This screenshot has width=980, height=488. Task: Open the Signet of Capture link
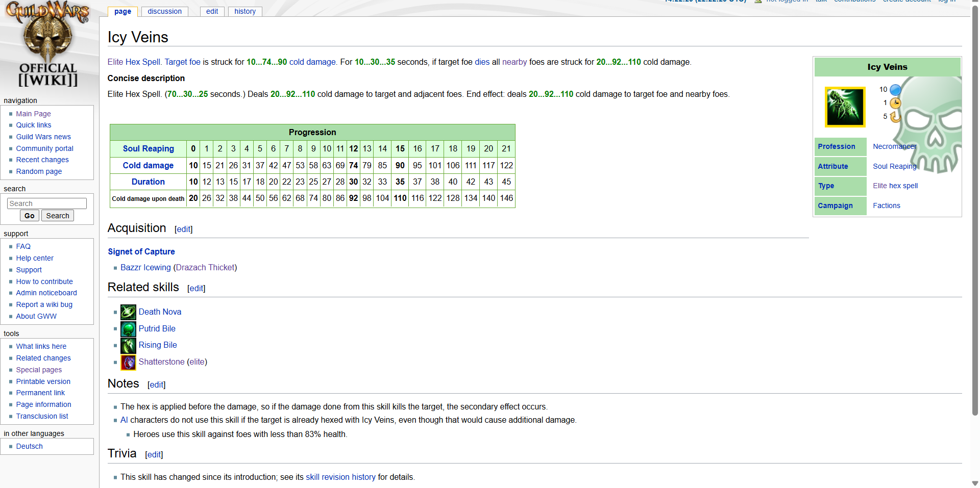[141, 251]
